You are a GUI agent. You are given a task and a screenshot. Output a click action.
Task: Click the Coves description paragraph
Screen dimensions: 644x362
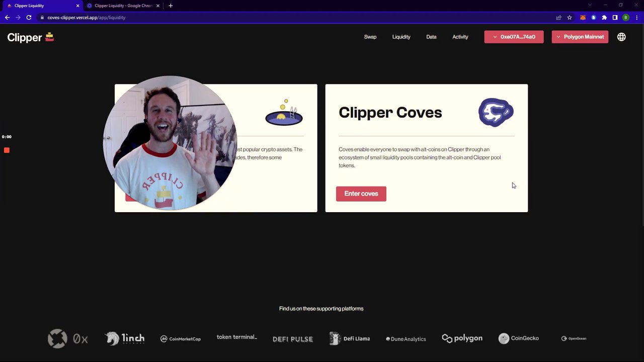pos(420,157)
